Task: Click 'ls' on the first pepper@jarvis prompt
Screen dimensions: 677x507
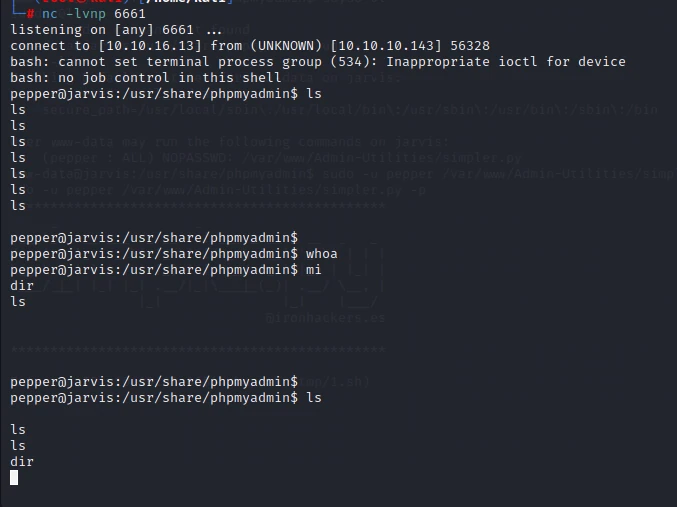Action: [313, 94]
